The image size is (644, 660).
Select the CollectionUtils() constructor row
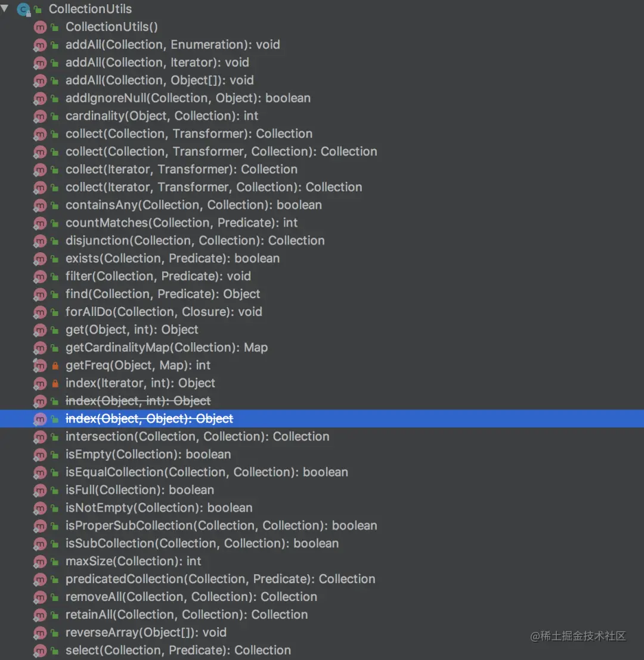[x=322, y=27]
